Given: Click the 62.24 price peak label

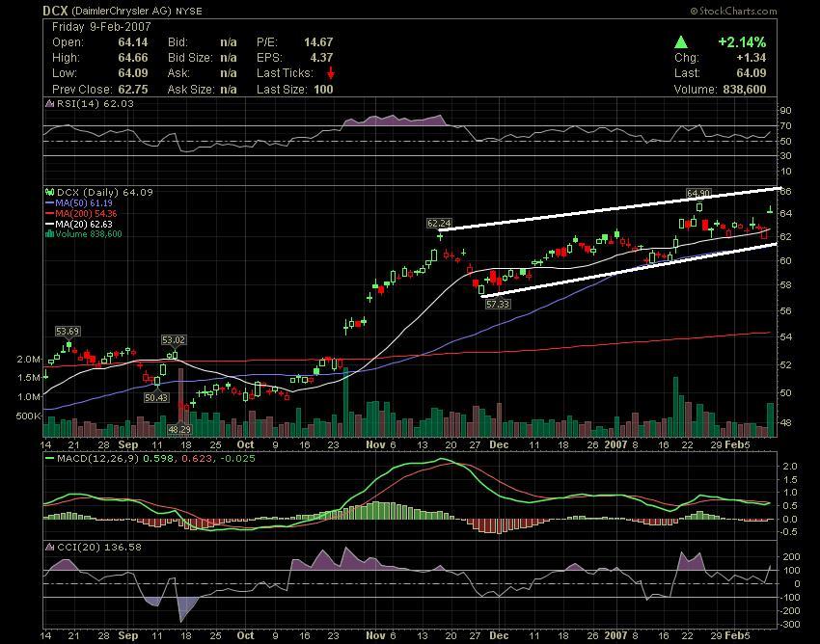Looking at the screenshot, I should coord(439,224).
